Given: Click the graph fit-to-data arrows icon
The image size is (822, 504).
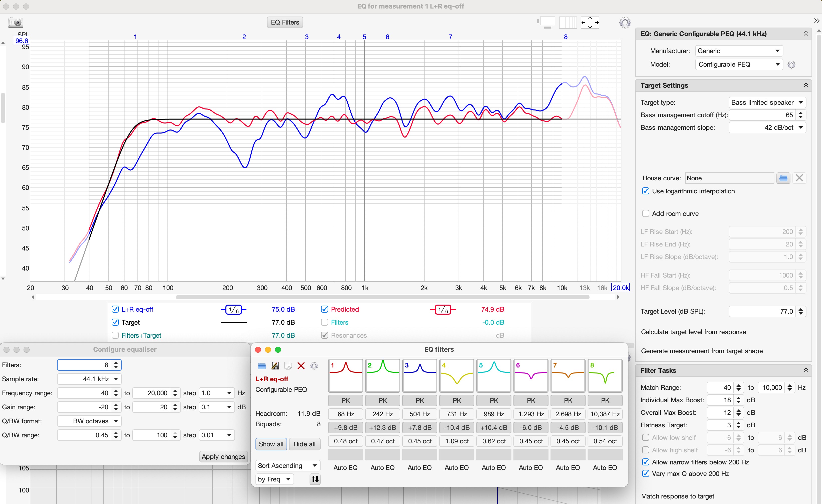Looking at the screenshot, I should 590,23.
